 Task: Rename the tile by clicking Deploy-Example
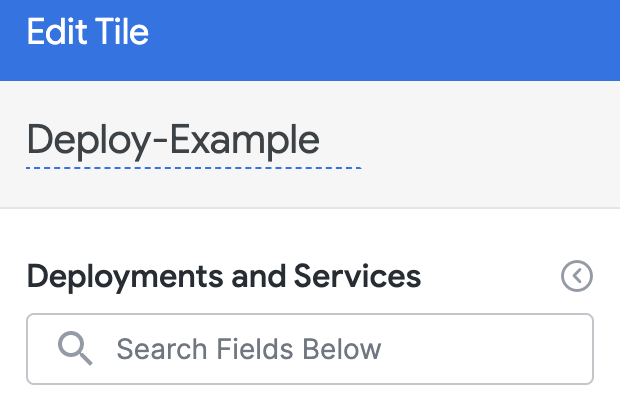pos(173,140)
